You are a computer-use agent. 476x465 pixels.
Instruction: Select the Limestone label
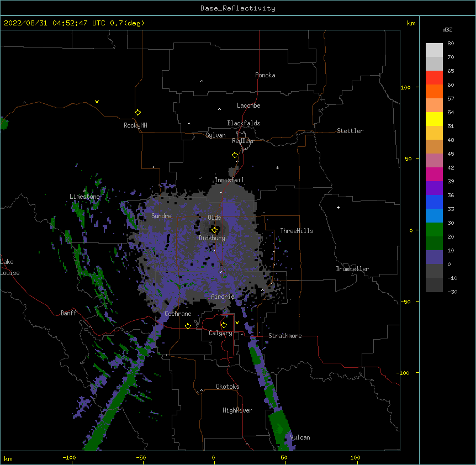tap(84, 197)
